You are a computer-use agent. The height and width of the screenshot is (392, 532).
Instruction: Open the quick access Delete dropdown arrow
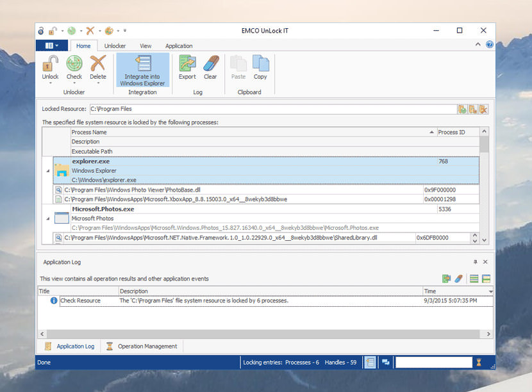coord(100,31)
